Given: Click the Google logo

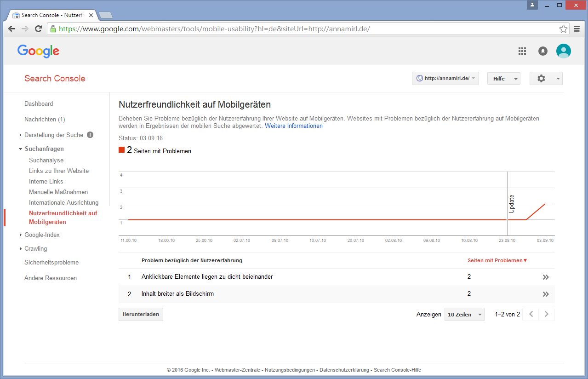Looking at the screenshot, I should click(39, 51).
